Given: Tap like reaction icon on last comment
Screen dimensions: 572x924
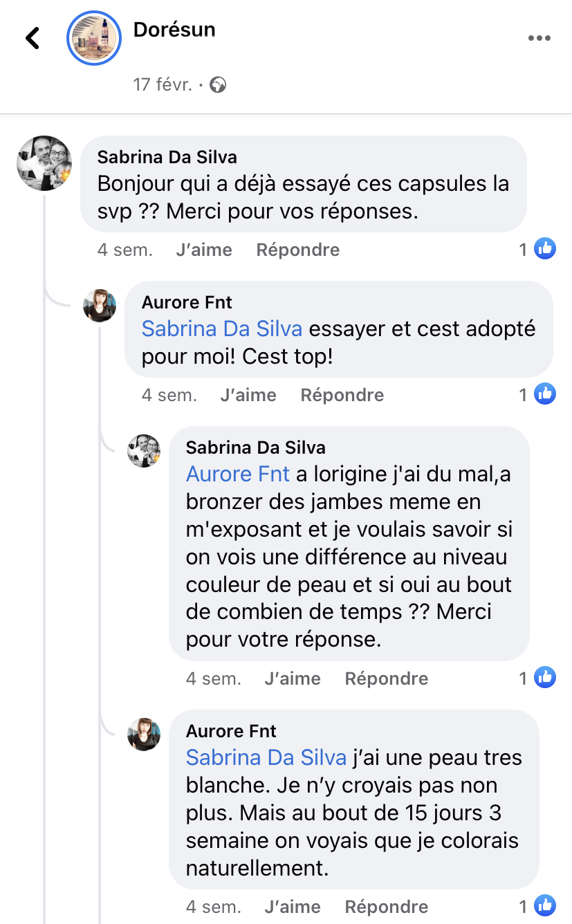Looking at the screenshot, I should coord(545,905).
